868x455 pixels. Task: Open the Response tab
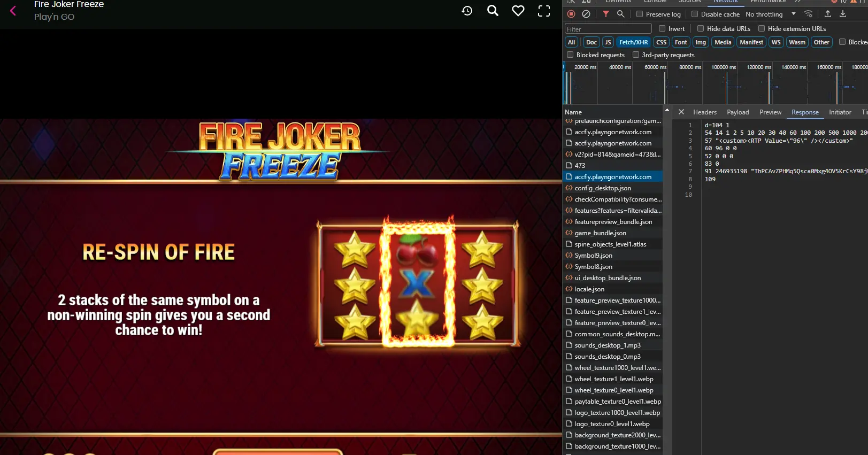tap(805, 112)
